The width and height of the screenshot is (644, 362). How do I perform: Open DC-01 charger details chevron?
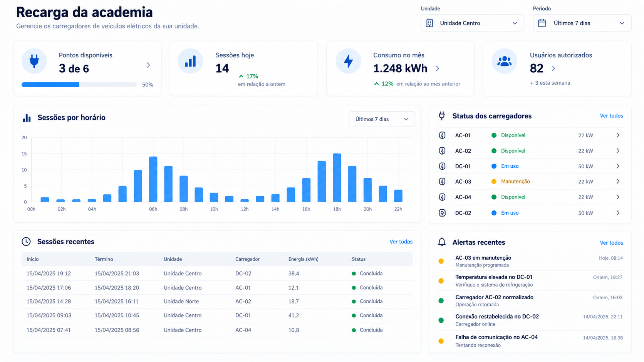coord(618,166)
